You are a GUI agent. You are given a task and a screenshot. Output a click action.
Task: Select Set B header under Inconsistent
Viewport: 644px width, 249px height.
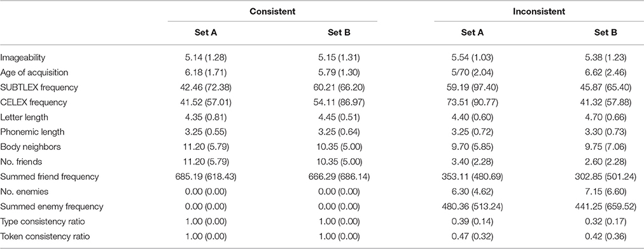tap(605, 33)
